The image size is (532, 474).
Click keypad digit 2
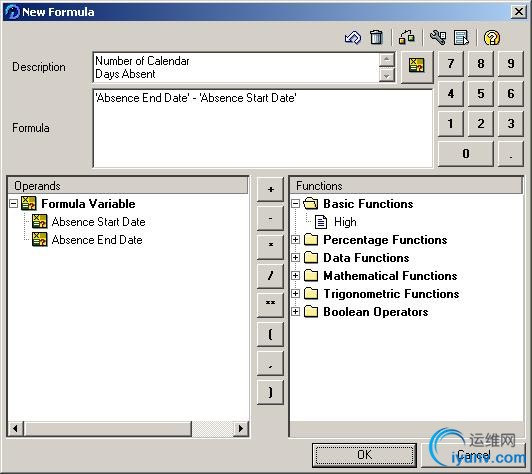coord(481,124)
